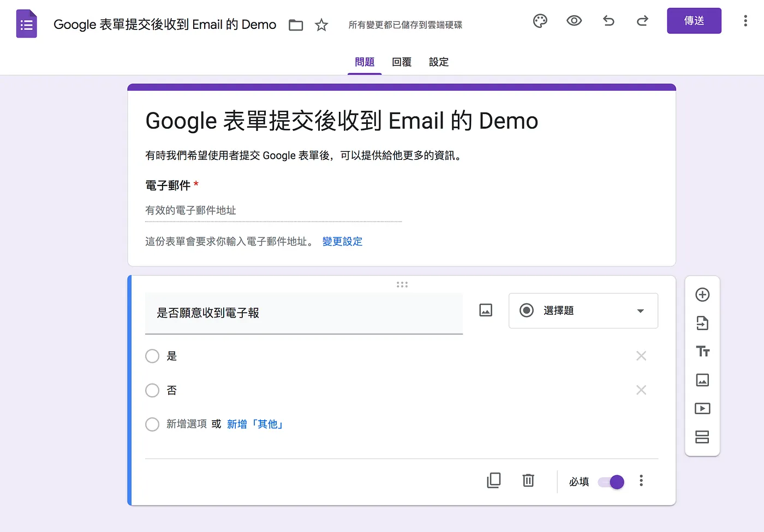
Task: Open question options next to 必填 toggle
Action: tap(641, 481)
